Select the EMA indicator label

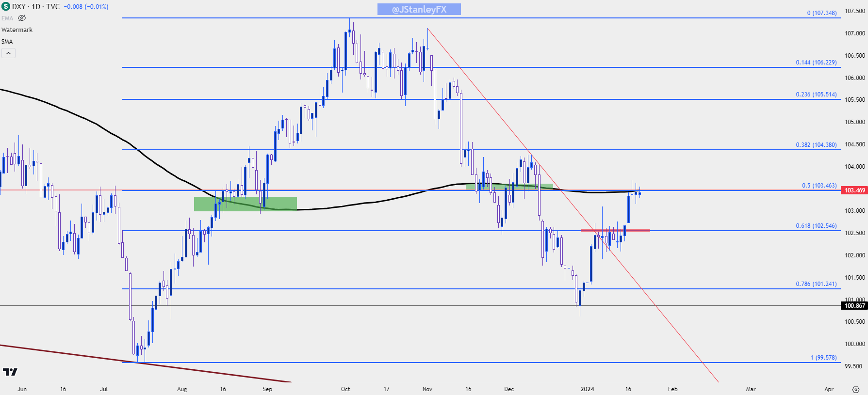click(x=7, y=18)
